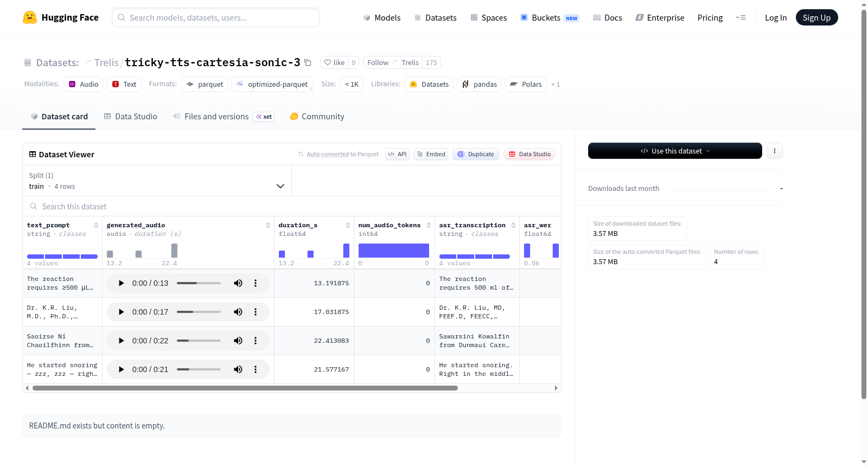
Task: Filter by the Audio modality tag
Action: point(84,84)
